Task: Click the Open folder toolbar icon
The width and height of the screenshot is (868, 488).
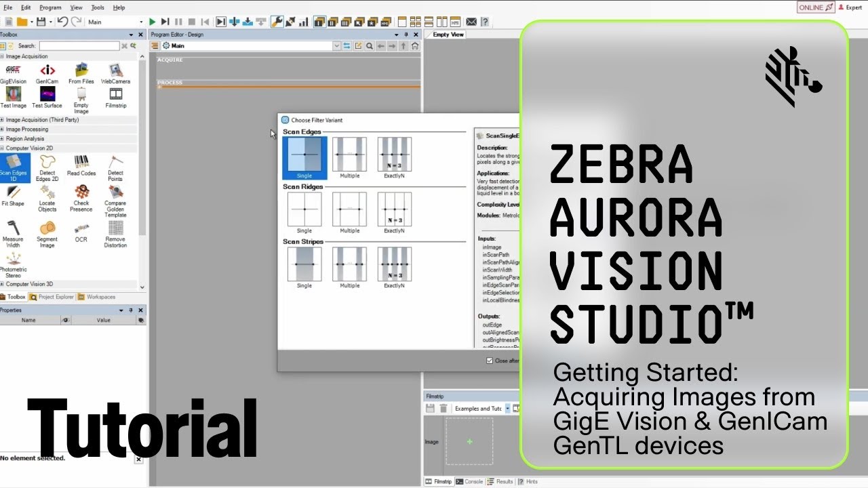Action: tap(22, 22)
